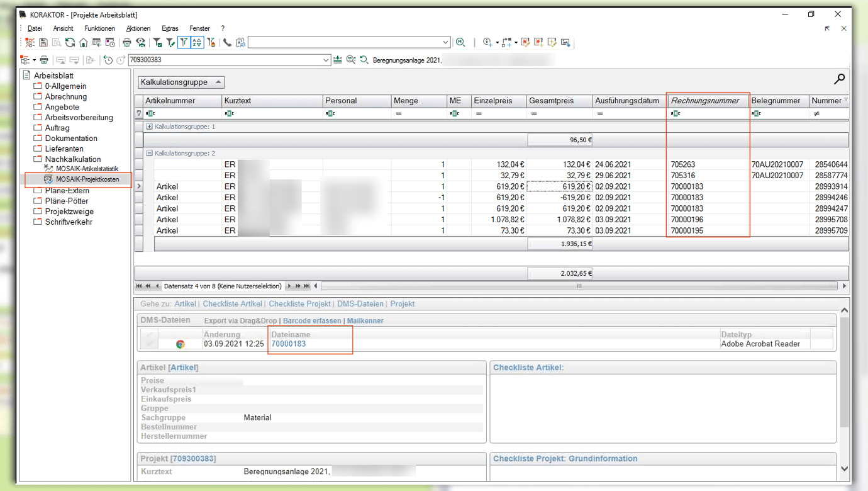The image size is (868, 491).
Task: Open the Funktionen menu
Action: (99, 28)
